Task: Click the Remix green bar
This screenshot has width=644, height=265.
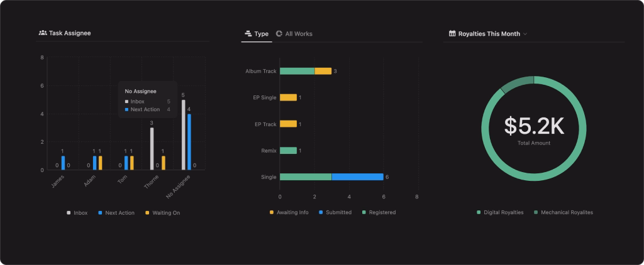Action: pyautogui.click(x=288, y=151)
